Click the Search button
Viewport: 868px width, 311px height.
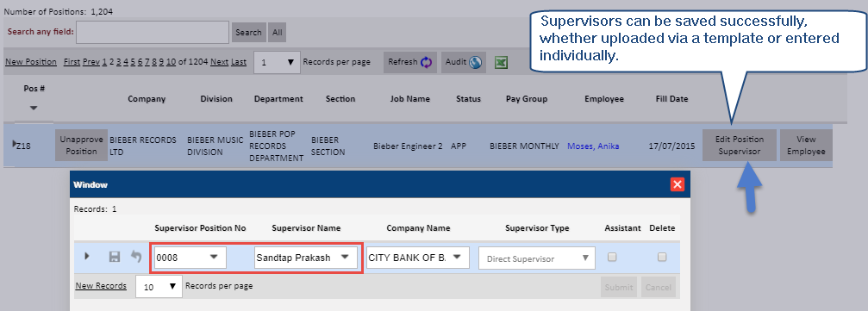(248, 33)
